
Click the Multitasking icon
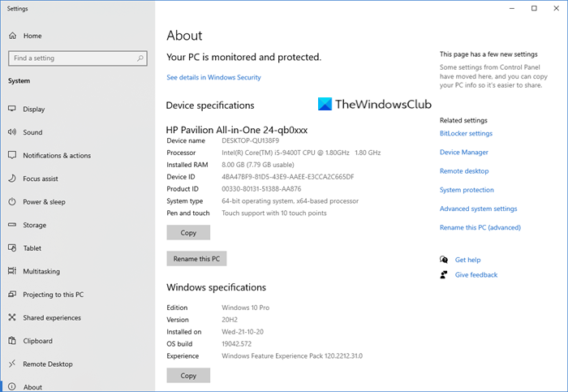[12, 271]
